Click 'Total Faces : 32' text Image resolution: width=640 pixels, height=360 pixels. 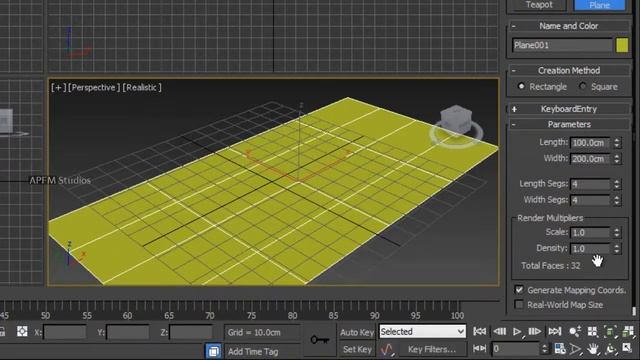tap(550, 266)
